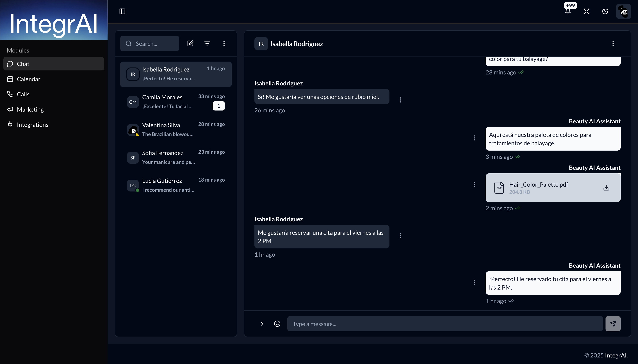Click the search magnifier icon
The width and height of the screenshot is (638, 364).
(x=128, y=43)
